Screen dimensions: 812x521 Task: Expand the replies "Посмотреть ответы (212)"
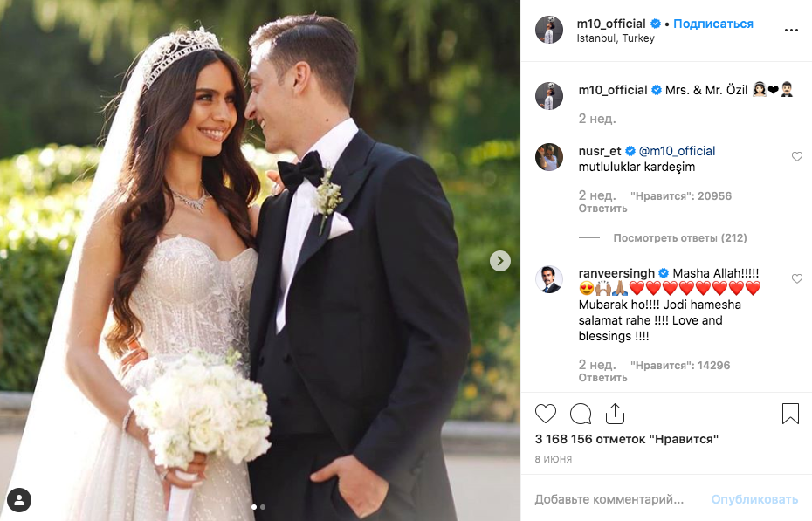[680, 238]
